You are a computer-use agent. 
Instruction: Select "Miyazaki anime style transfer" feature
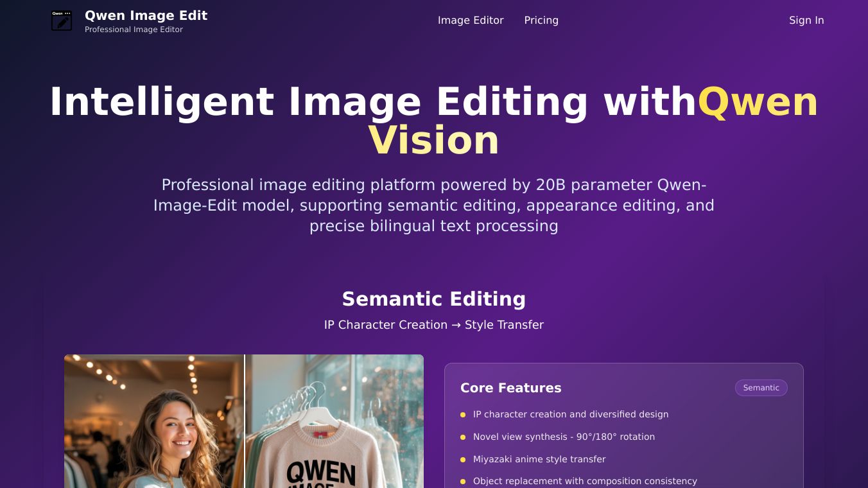[539, 459]
